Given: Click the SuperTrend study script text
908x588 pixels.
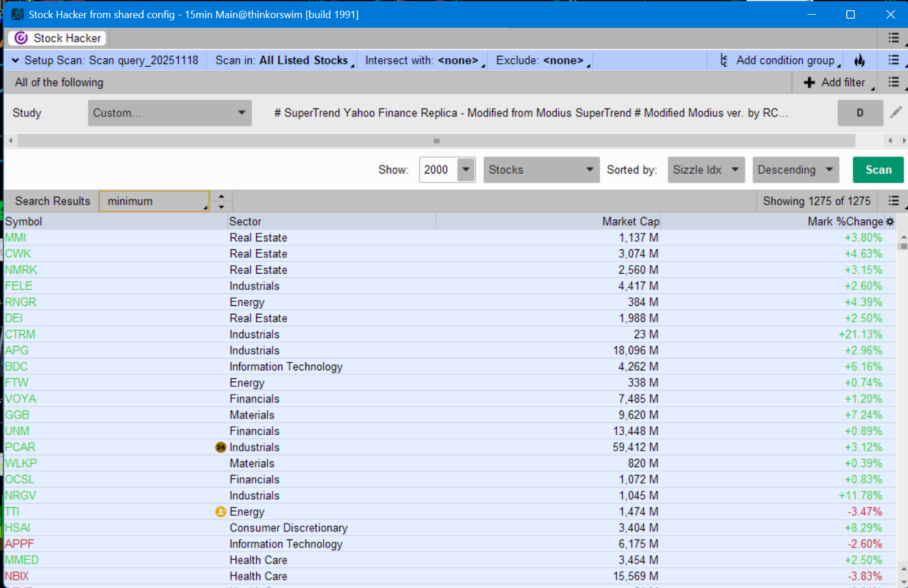Looking at the screenshot, I should pyautogui.click(x=531, y=113).
